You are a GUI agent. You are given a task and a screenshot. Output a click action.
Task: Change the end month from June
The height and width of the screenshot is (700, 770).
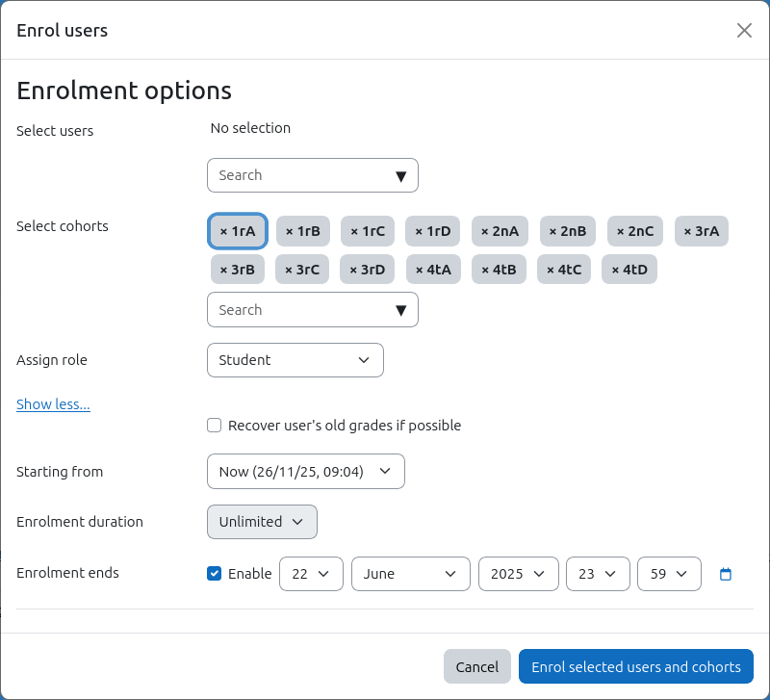pyautogui.click(x=410, y=574)
